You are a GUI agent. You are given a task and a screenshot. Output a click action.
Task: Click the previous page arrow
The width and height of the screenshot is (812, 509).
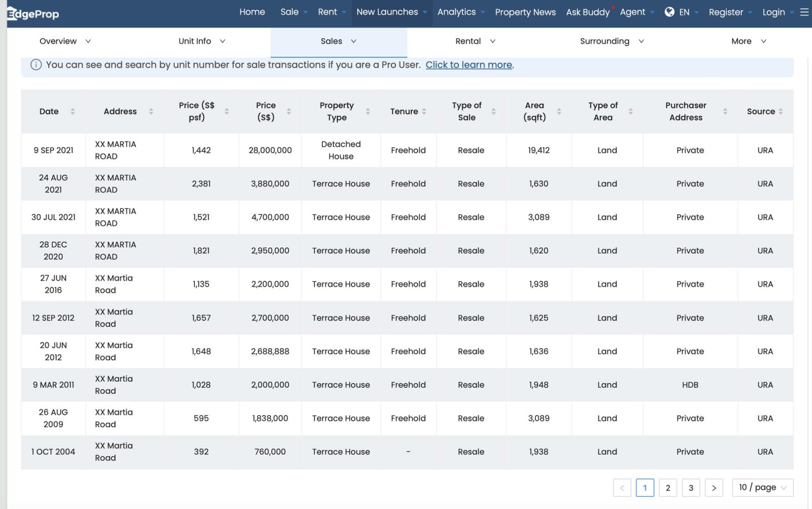tap(622, 488)
